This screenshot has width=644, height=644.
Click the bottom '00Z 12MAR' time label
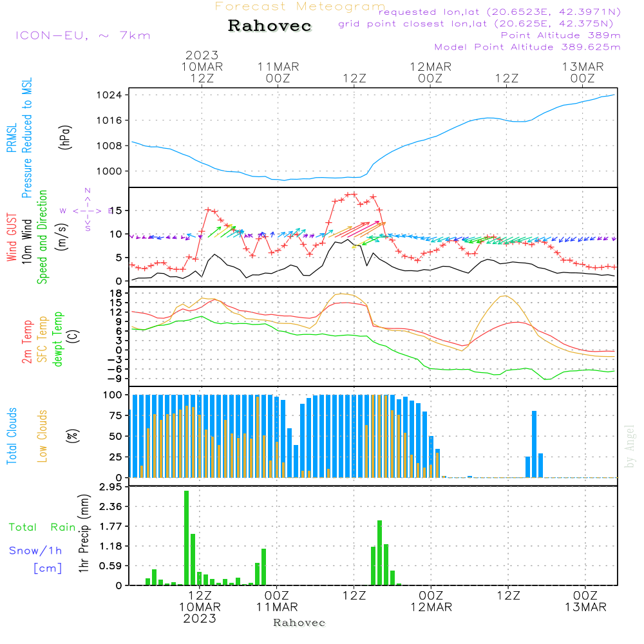click(x=431, y=601)
